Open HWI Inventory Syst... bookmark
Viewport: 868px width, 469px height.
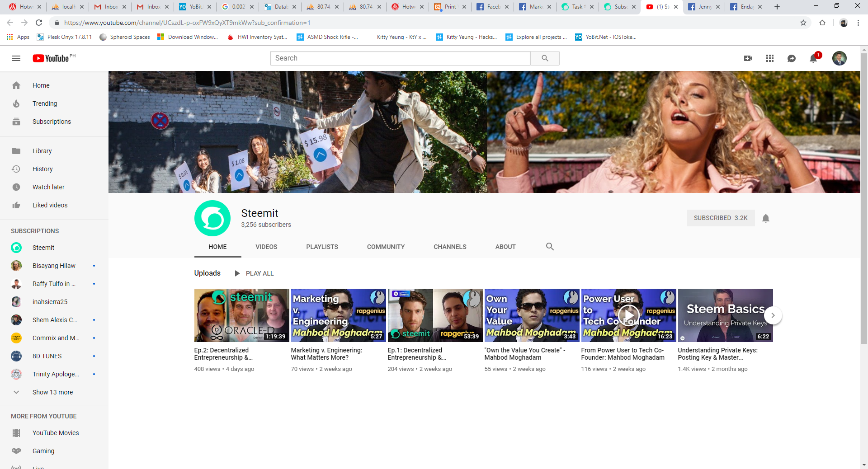(257, 37)
